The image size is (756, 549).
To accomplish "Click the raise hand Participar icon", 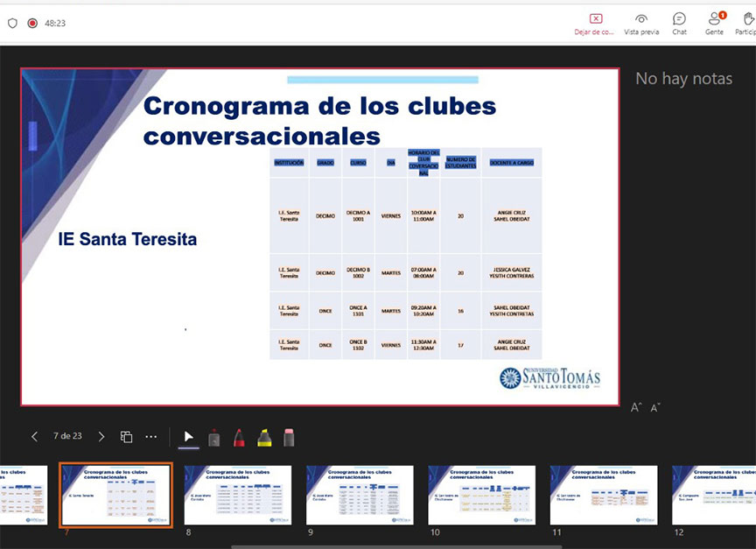I will click(x=748, y=24).
